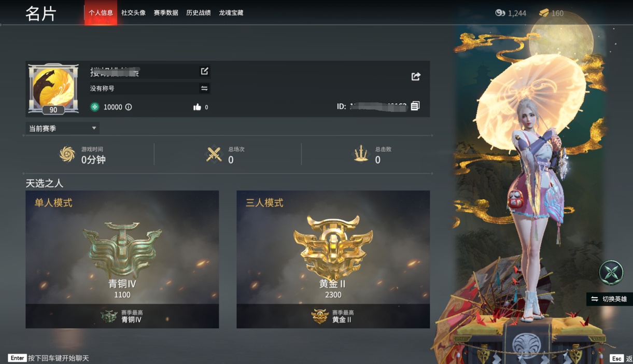Screen dimensions: 633x364
Task: Click the player avatar with level 90
Action: [53, 89]
